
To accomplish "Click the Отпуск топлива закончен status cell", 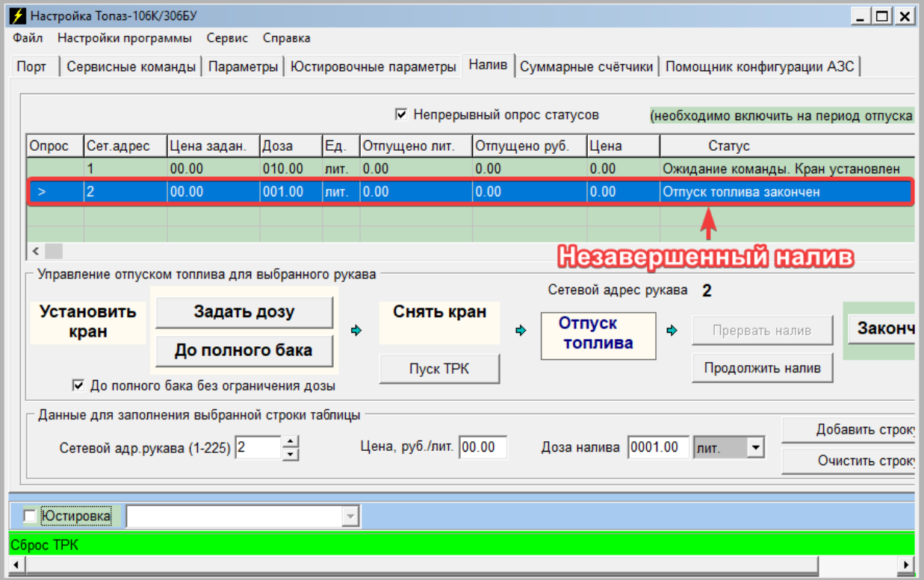I will (786, 192).
